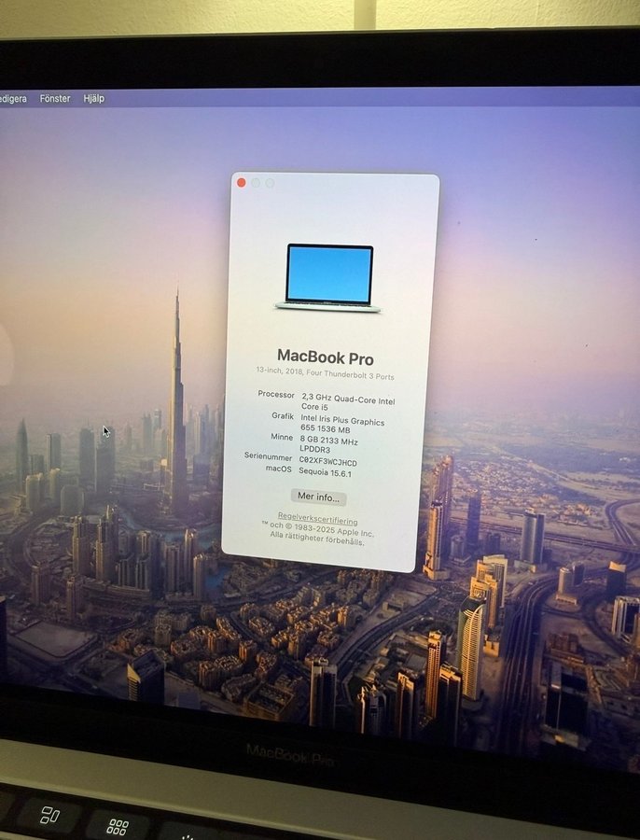Tap the Launchpad grid Touch Bar icon
This screenshot has width=640, height=840.
click(118, 825)
